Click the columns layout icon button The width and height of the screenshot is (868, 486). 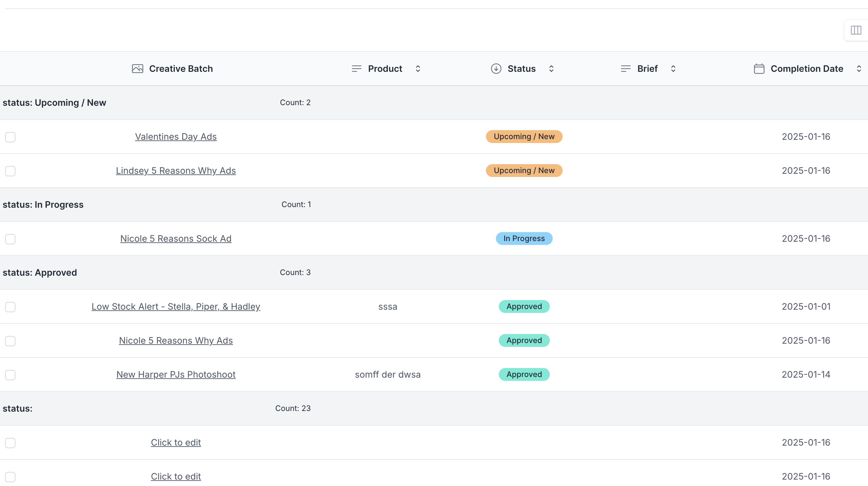855,30
